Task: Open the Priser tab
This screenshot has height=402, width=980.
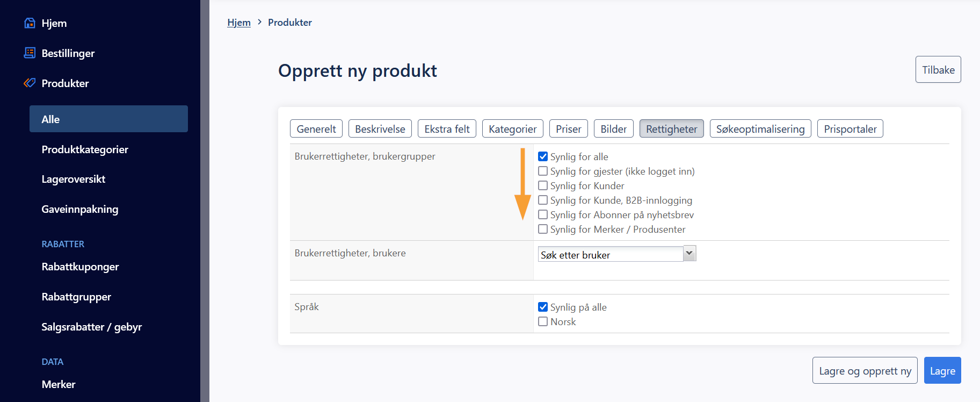Action: tap(568, 129)
